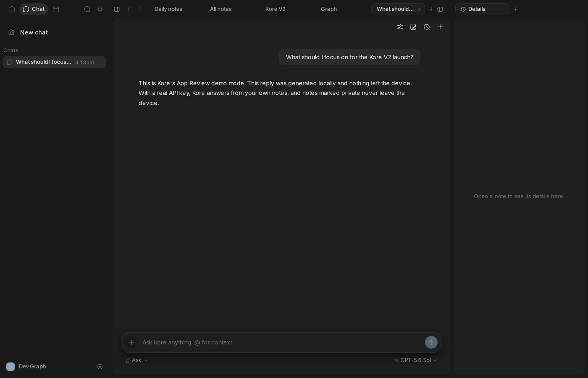The height and width of the screenshot is (378, 588).
Task: Open the Kore V2 tab
Action: [276, 9]
